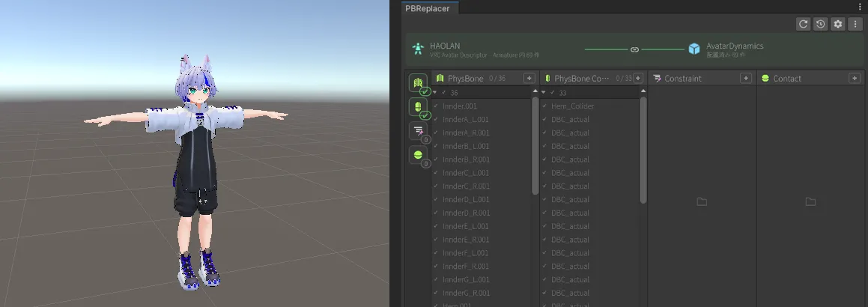Open the window options kebab next to the tab bar
Image resolution: width=868 pixels, height=307 pixels.
[860, 7]
